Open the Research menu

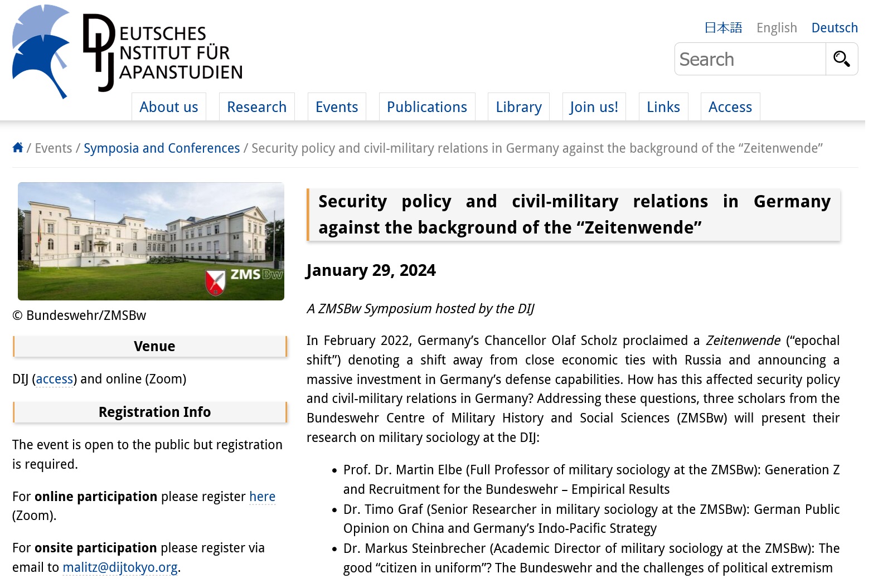click(256, 106)
